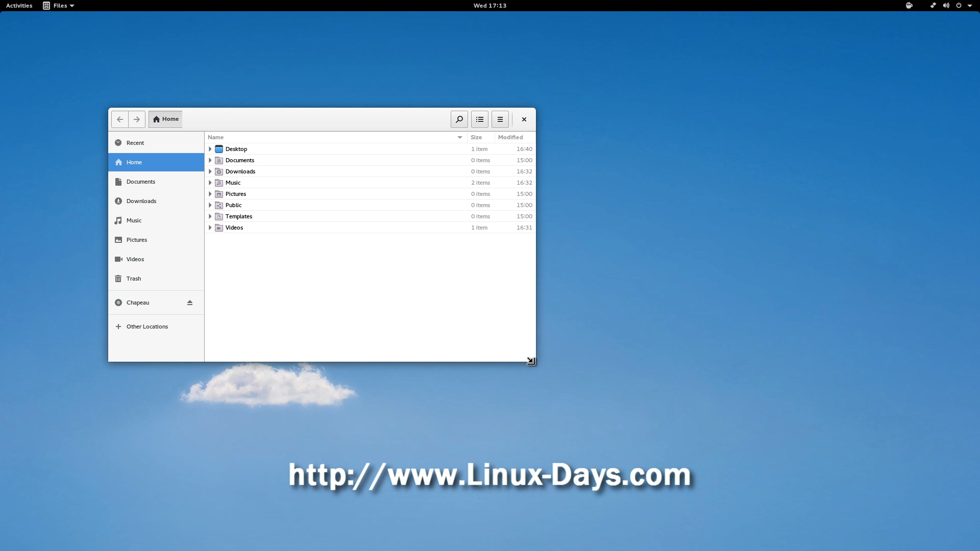Open Recent in the sidebar

[x=156, y=143]
